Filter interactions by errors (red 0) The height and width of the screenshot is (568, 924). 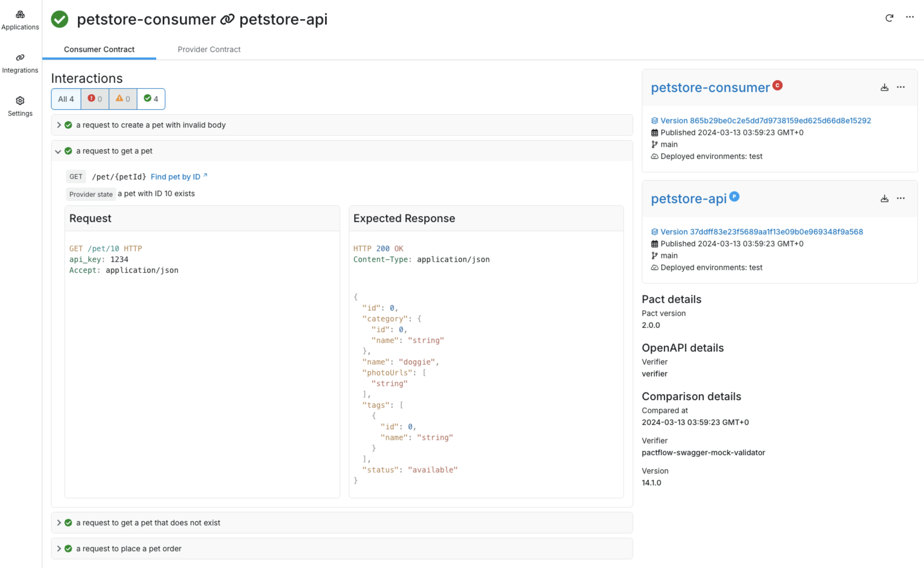coord(95,99)
